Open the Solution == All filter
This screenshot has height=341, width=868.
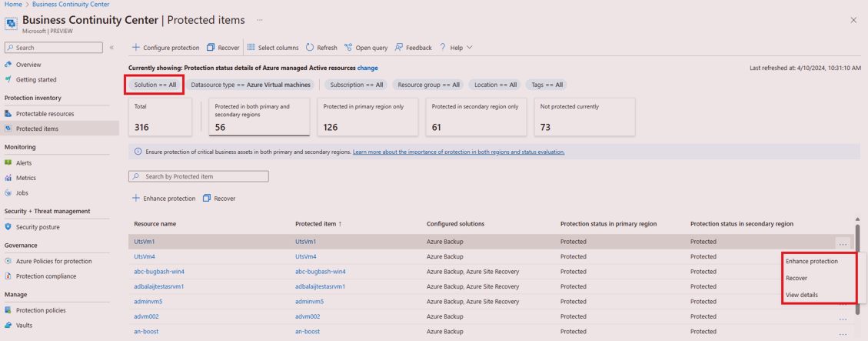(156, 85)
